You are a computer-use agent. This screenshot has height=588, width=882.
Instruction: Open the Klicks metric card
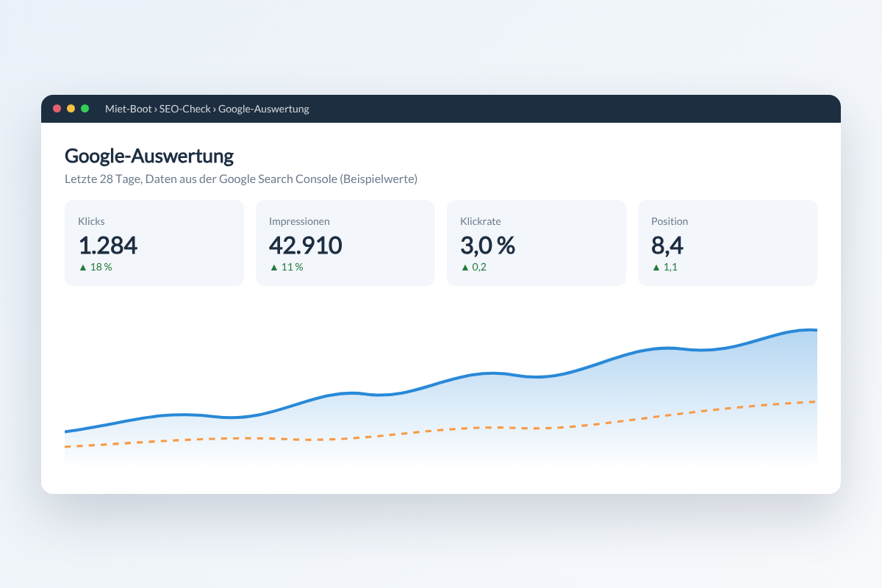pos(154,243)
